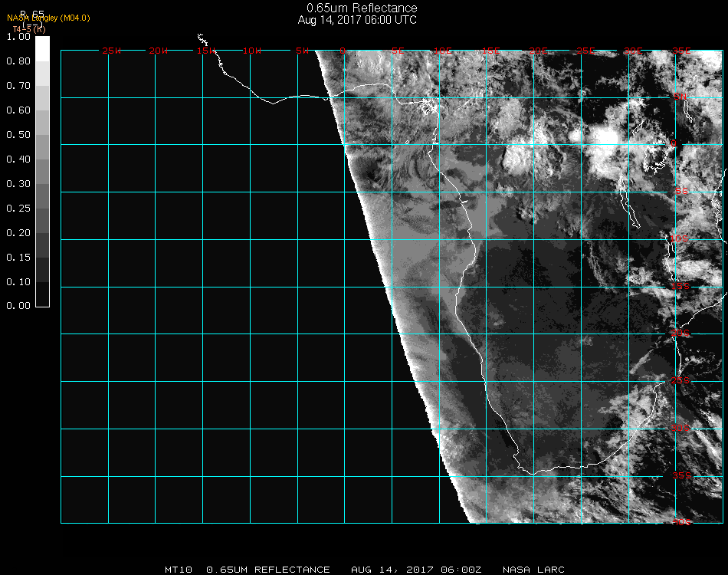Click the 10S latitude label
The width and height of the screenshot is (728, 575).
[x=678, y=238]
